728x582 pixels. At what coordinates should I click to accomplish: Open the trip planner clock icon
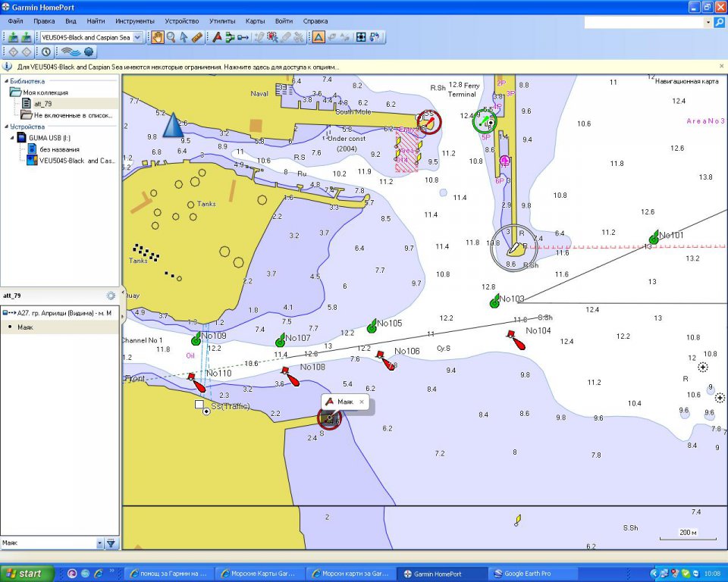click(x=46, y=52)
